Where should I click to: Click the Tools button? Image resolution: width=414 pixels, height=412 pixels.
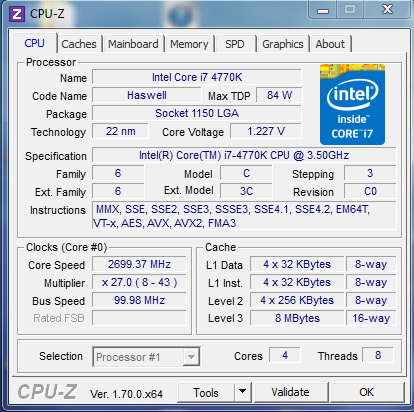point(206,392)
